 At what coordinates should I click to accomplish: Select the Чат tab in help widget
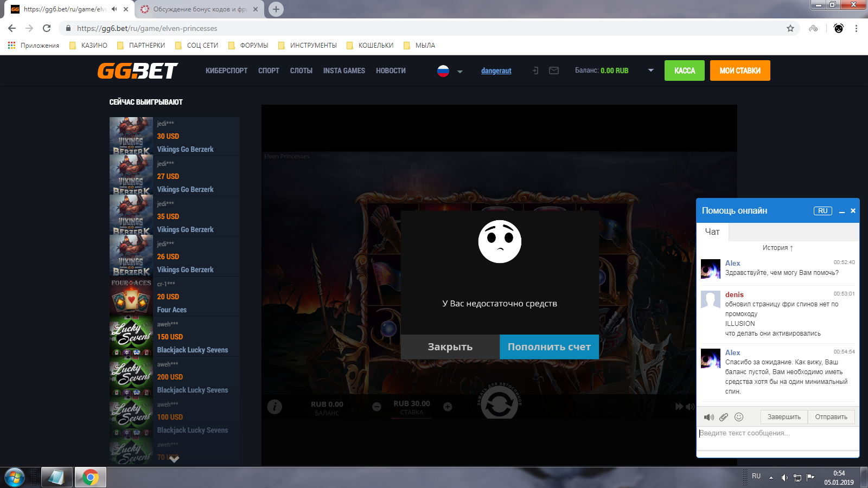click(712, 232)
